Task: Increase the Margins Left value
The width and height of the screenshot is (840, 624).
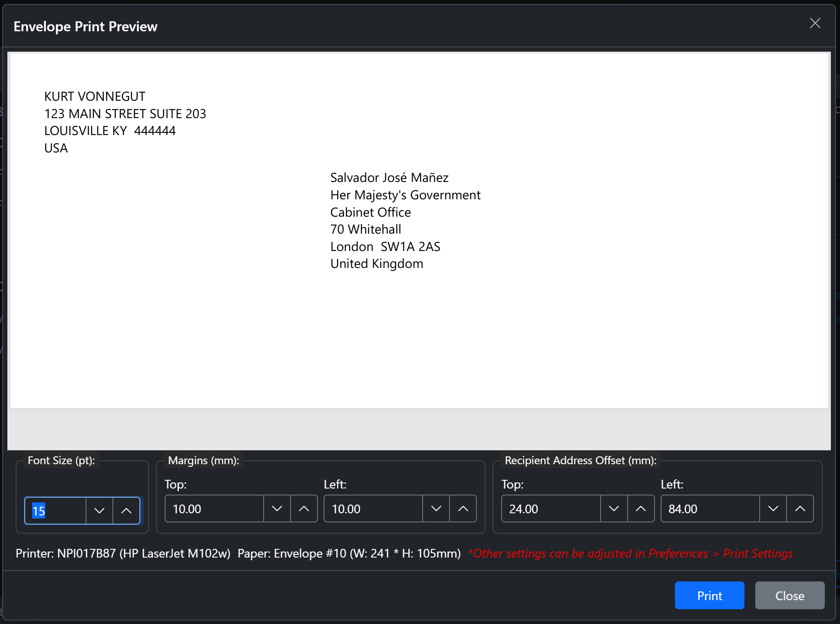Action: [463, 508]
